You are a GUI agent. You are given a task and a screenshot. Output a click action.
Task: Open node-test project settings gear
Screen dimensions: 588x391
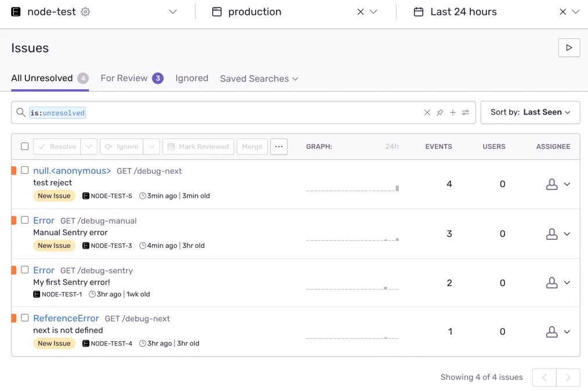[x=85, y=12]
